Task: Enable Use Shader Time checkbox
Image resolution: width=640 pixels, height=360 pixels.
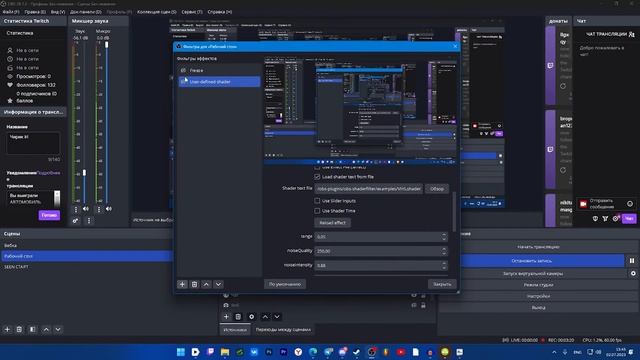Action: pos(317,211)
